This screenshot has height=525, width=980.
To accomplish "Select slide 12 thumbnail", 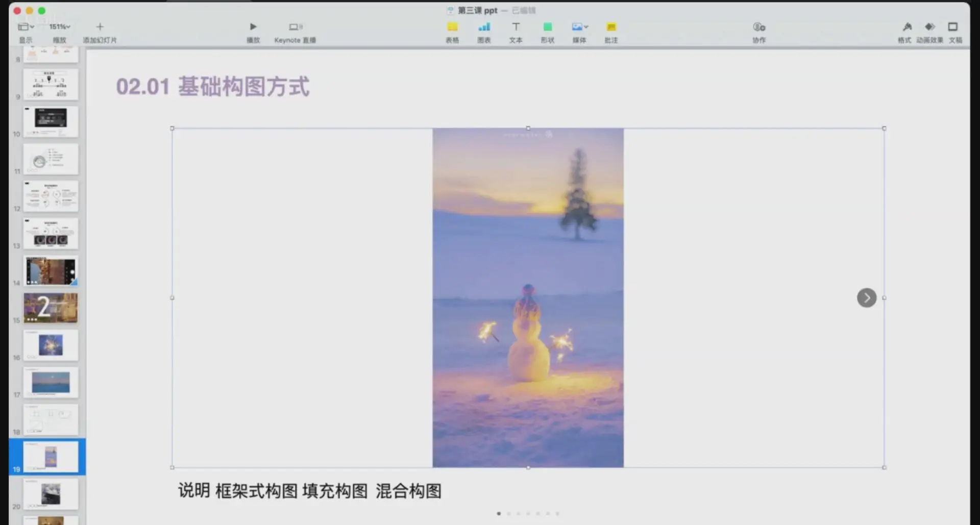I will tap(51, 196).
